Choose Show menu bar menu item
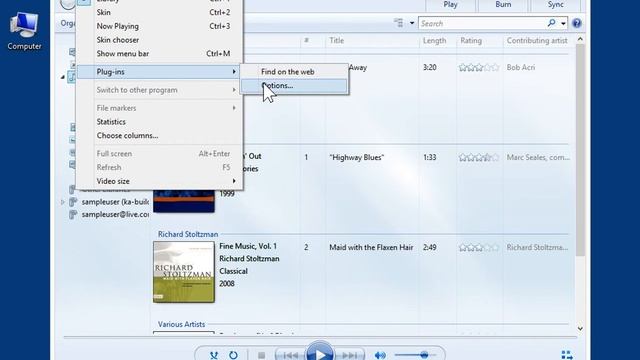This screenshot has height=360, width=640. coord(160,53)
